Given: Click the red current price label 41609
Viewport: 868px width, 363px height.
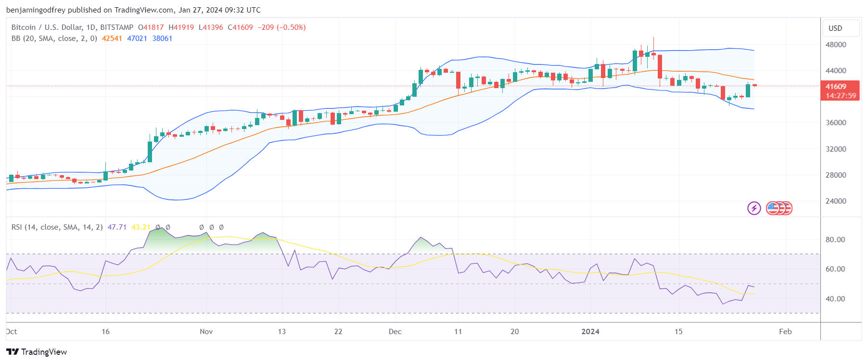Looking at the screenshot, I should 836,87.
